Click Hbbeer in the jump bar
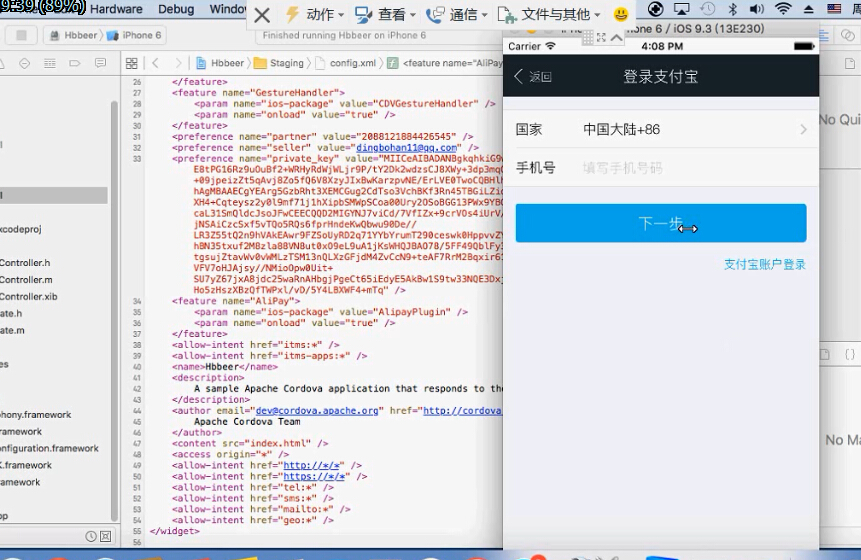 pyautogui.click(x=220, y=63)
